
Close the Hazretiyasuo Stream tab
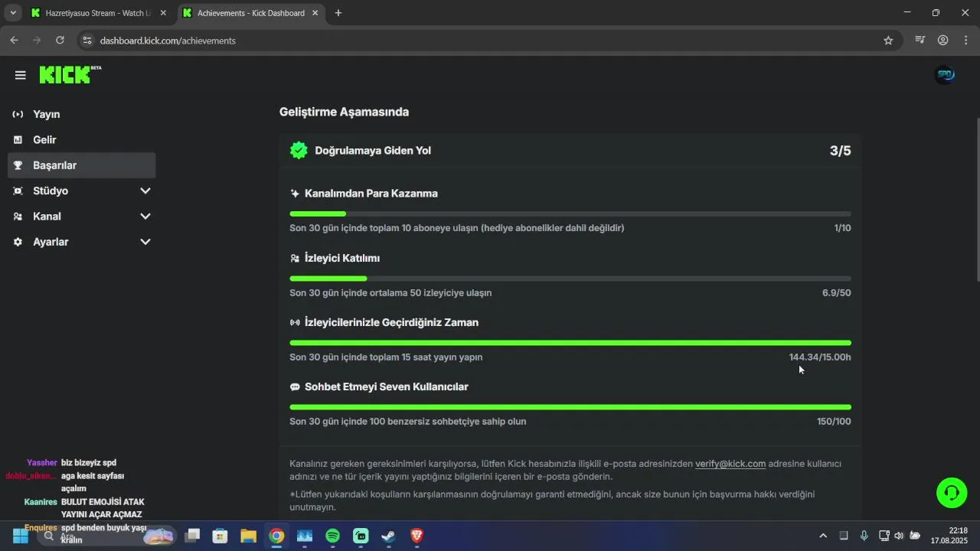click(163, 13)
